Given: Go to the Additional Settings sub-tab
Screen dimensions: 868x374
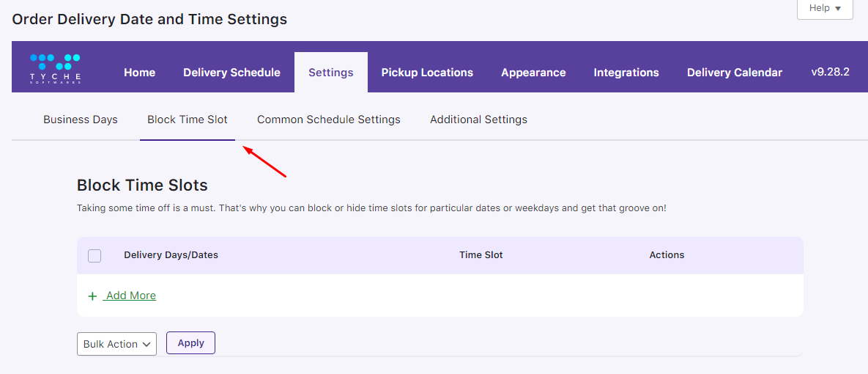Looking at the screenshot, I should 478,120.
